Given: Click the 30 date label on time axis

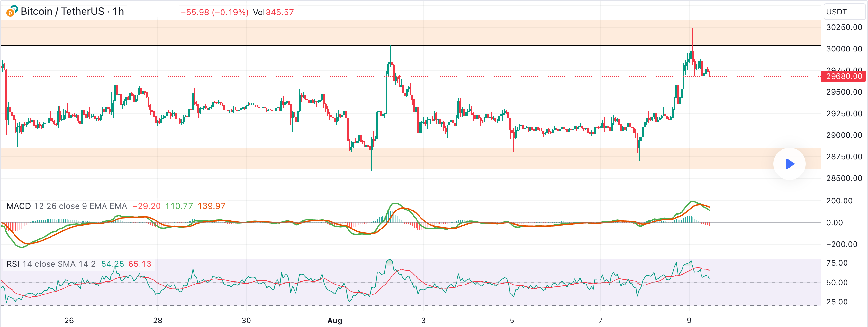Looking at the screenshot, I should pyautogui.click(x=246, y=320).
